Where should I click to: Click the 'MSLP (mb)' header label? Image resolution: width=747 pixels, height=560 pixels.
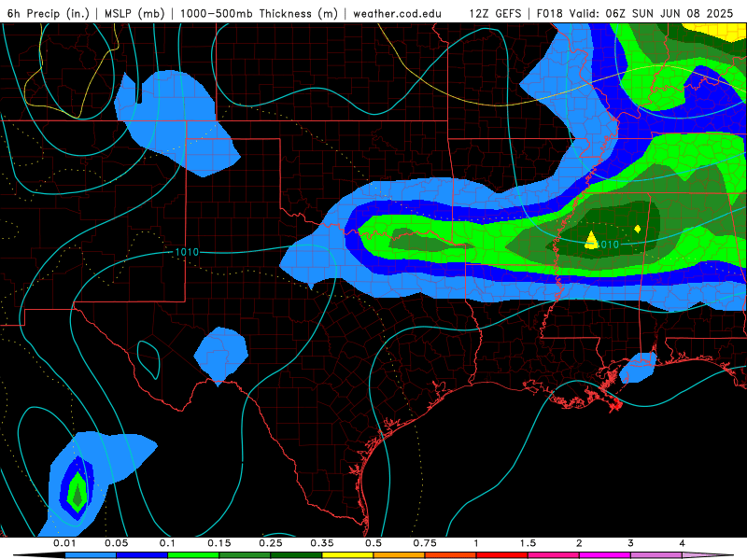tap(134, 13)
